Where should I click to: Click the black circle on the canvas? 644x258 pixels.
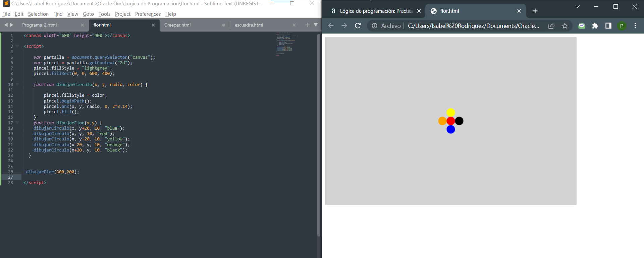click(x=459, y=121)
